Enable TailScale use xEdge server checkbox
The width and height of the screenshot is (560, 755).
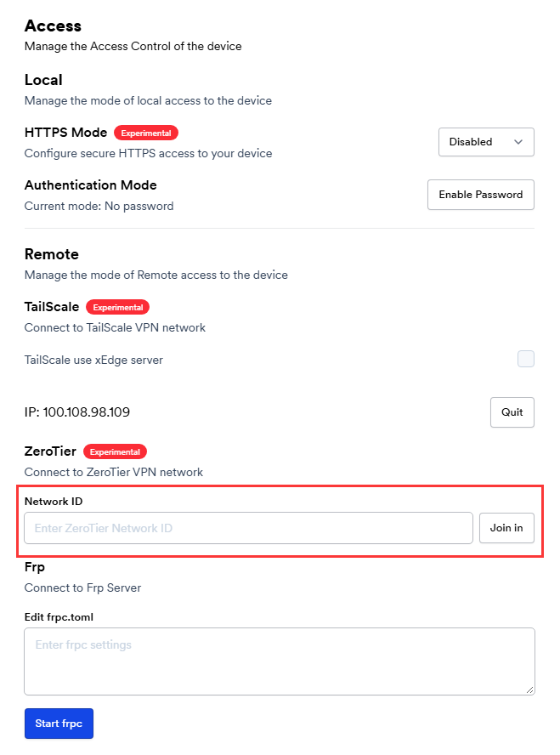coord(526,359)
